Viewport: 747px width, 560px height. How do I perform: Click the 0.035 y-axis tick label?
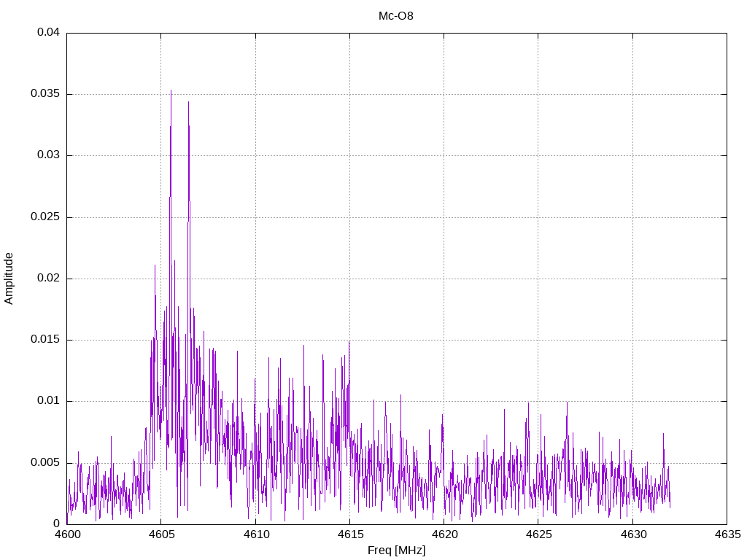coord(45,94)
